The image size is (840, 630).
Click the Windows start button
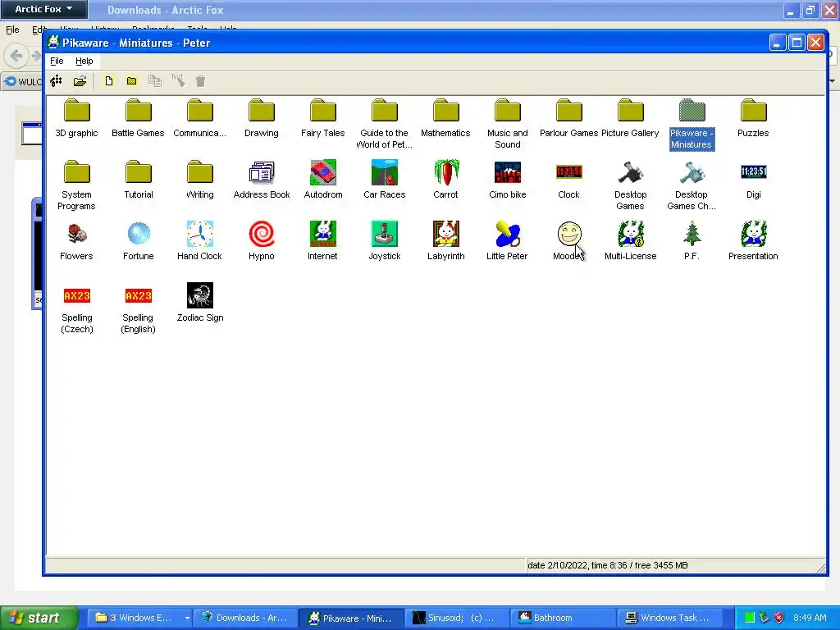[39, 618]
